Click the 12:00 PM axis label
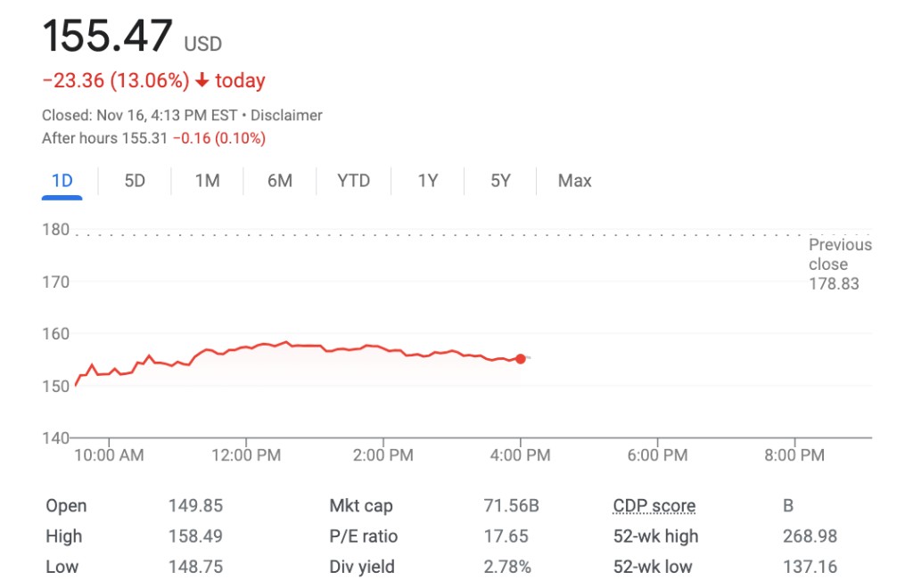This screenshot has height=588, width=913. tap(246, 455)
